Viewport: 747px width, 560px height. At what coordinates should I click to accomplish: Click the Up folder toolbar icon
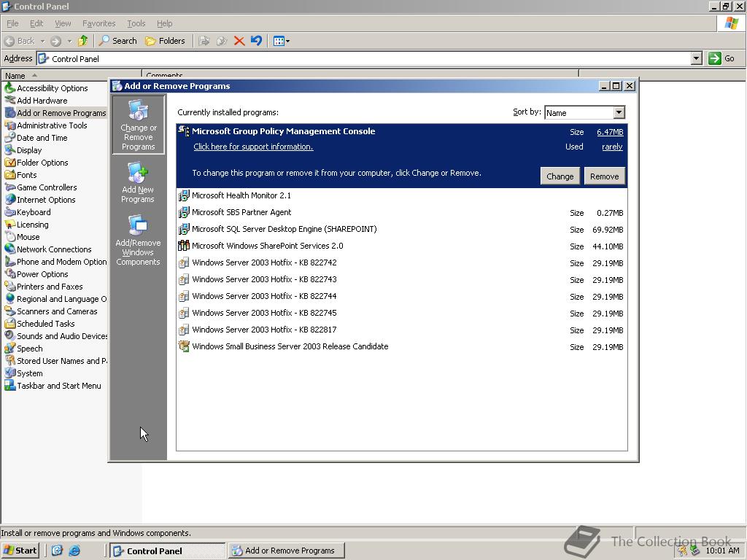coord(83,41)
